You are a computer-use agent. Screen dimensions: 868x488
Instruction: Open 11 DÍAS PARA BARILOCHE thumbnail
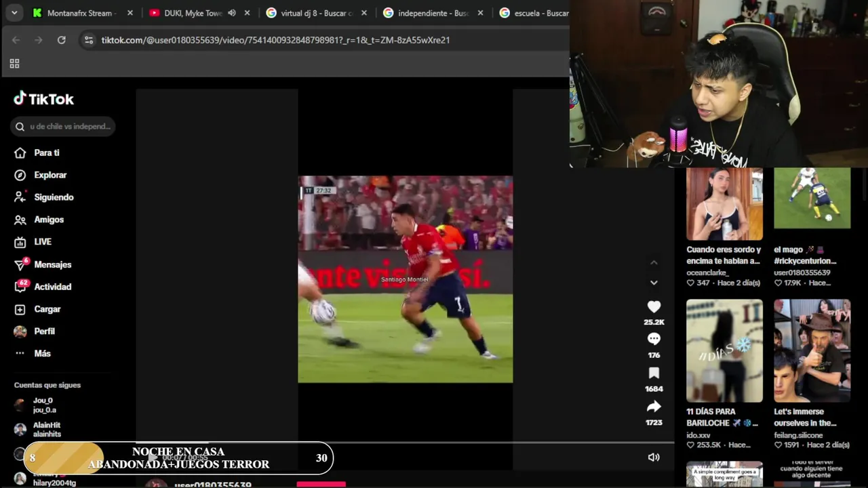coord(724,350)
